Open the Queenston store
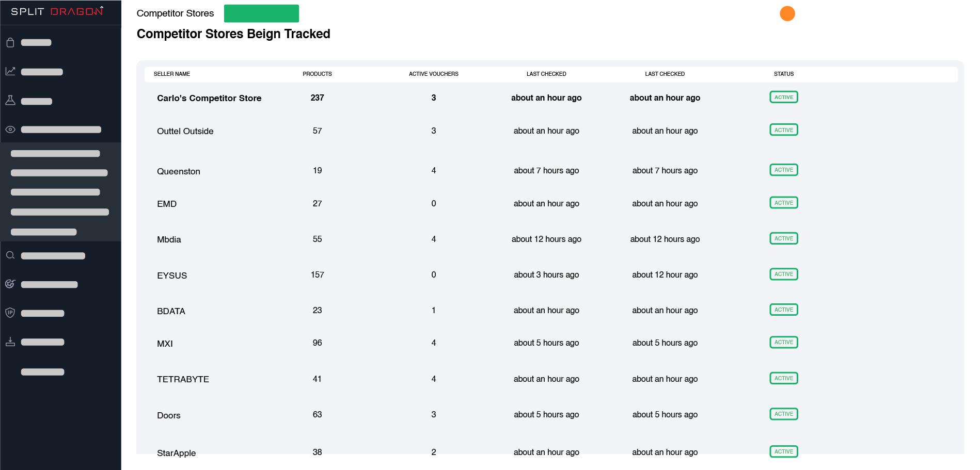 pyautogui.click(x=179, y=171)
